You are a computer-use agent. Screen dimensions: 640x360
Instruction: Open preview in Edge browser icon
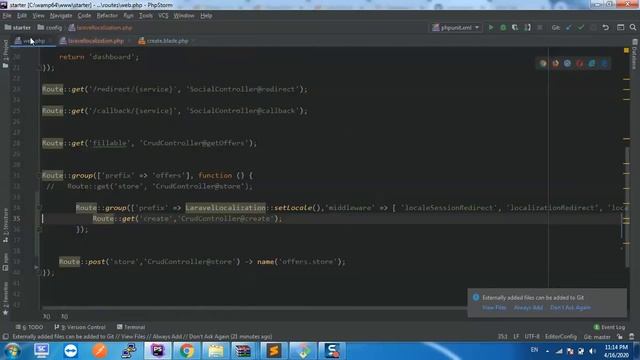(x=604, y=63)
